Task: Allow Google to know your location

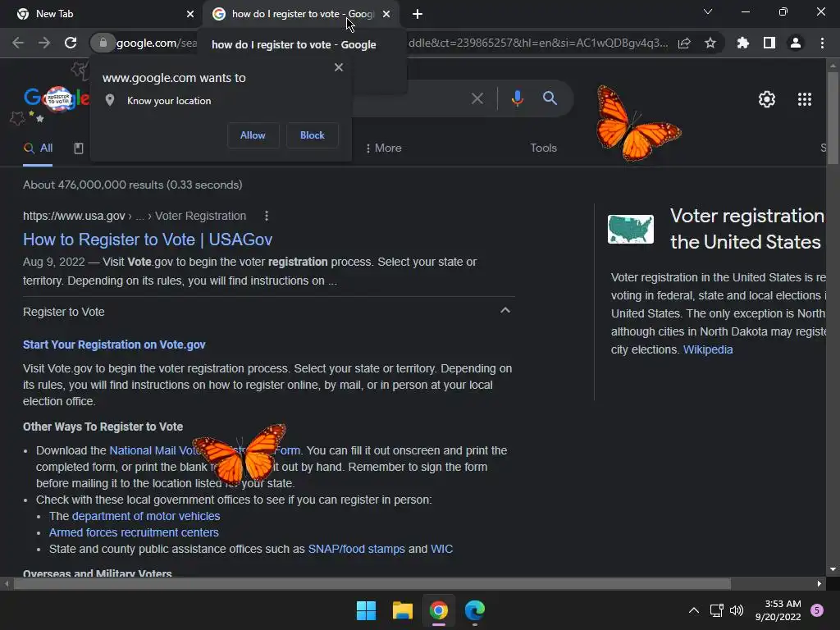Action: click(x=253, y=135)
